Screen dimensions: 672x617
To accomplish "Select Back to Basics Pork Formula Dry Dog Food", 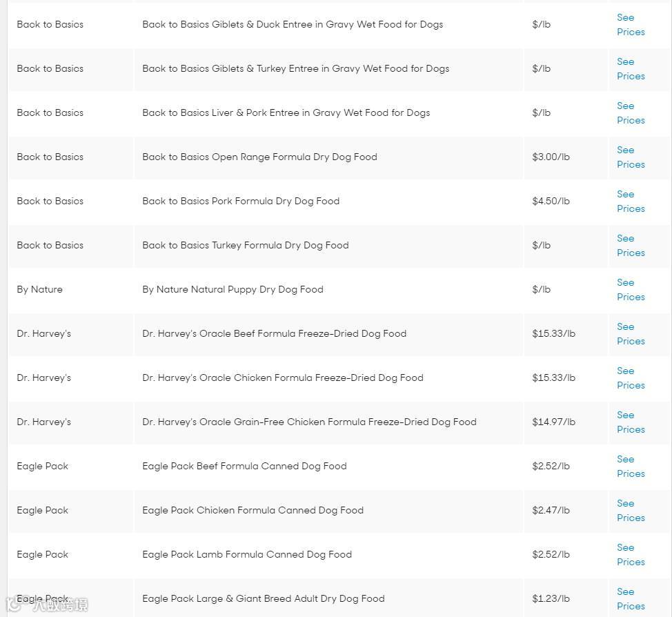I will (241, 201).
